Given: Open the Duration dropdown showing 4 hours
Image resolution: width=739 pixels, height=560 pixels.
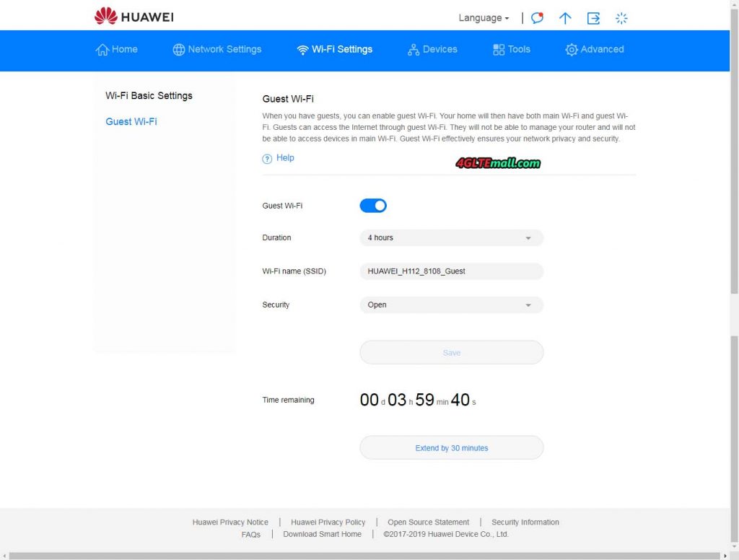Looking at the screenshot, I should click(451, 237).
